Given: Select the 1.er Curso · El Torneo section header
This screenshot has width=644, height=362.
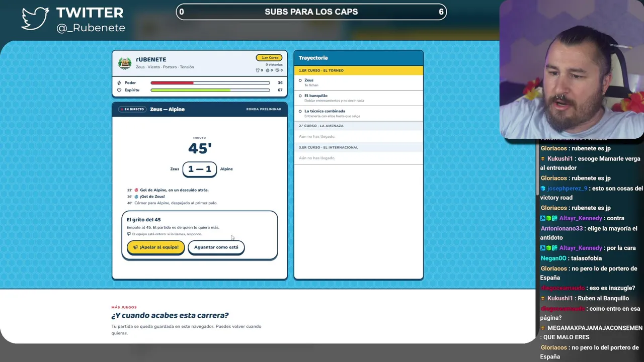Looking at the screenshot, I should pyautogui.click(x=358, y=70).
